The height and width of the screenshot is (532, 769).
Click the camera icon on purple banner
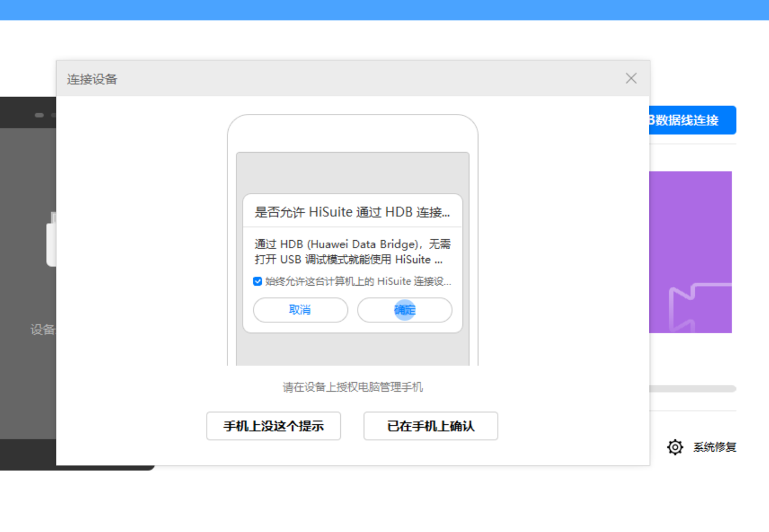pyautogui.click(x=700, y=307)
